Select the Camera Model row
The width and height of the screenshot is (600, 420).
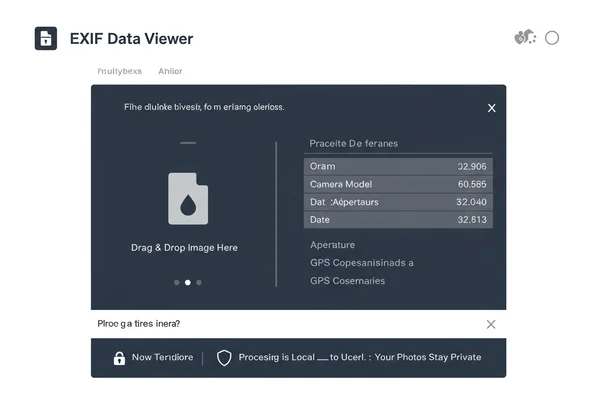coord(398,184)
